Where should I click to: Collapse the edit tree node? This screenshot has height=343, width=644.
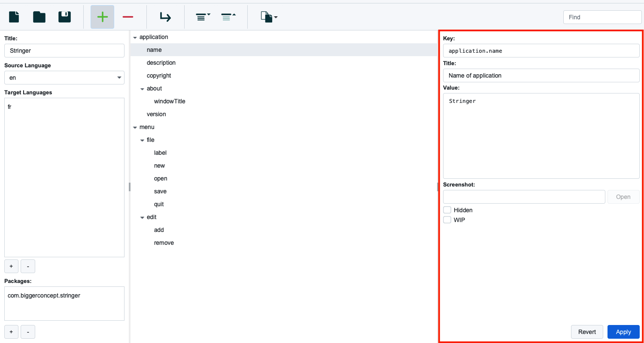coord(142,217)
